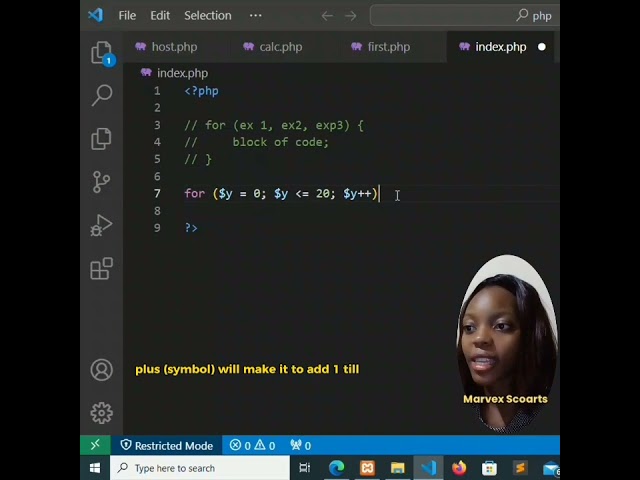
Task: Click the <?php opening tag on line 1
Action: pos(202,91)
